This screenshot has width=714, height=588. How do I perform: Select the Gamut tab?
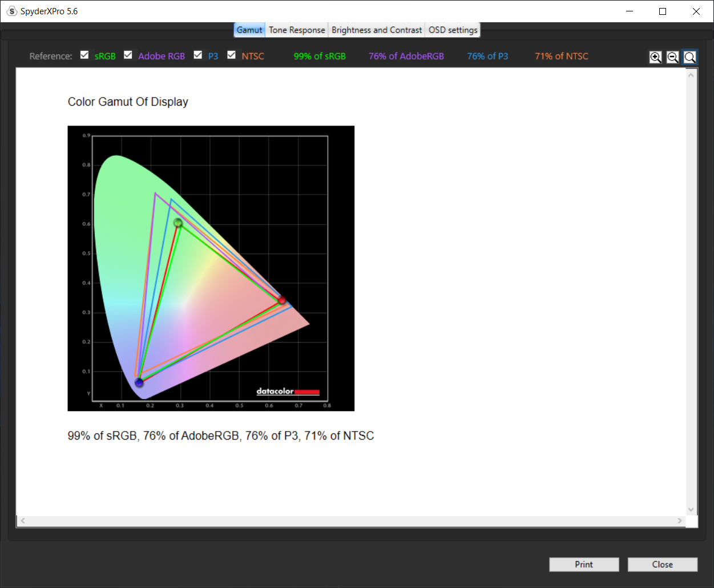pyautogui.click(x=249, y=30)
